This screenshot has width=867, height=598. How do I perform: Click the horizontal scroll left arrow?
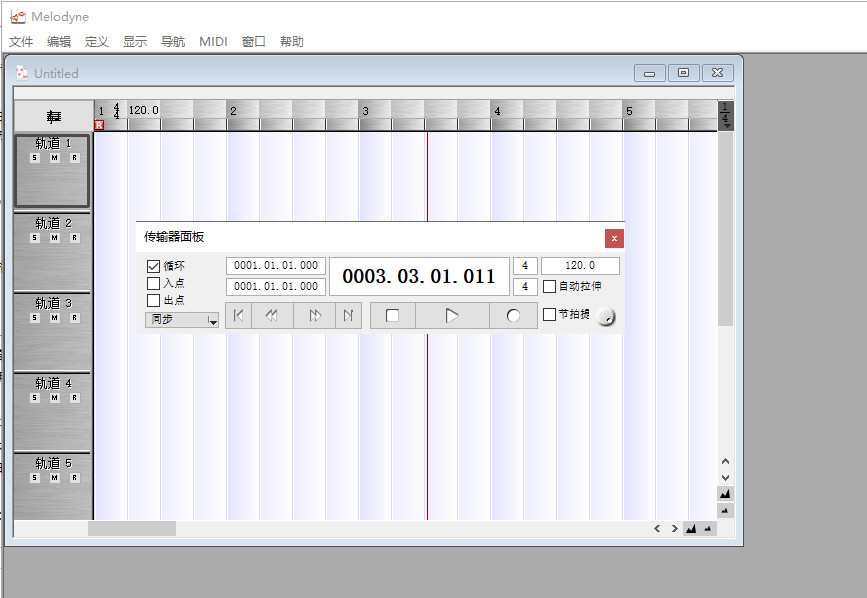[657, 529]
